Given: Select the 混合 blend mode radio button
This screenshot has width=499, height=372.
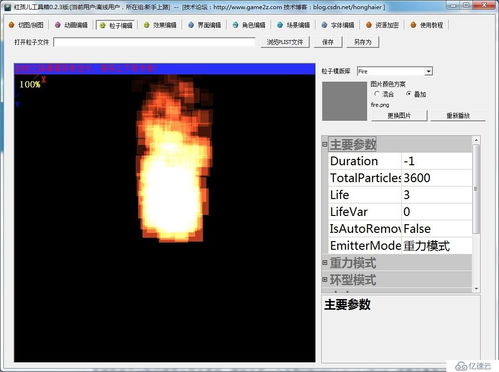Looking at the screenshot, I should pyautogui.click(x=377, y=94).
